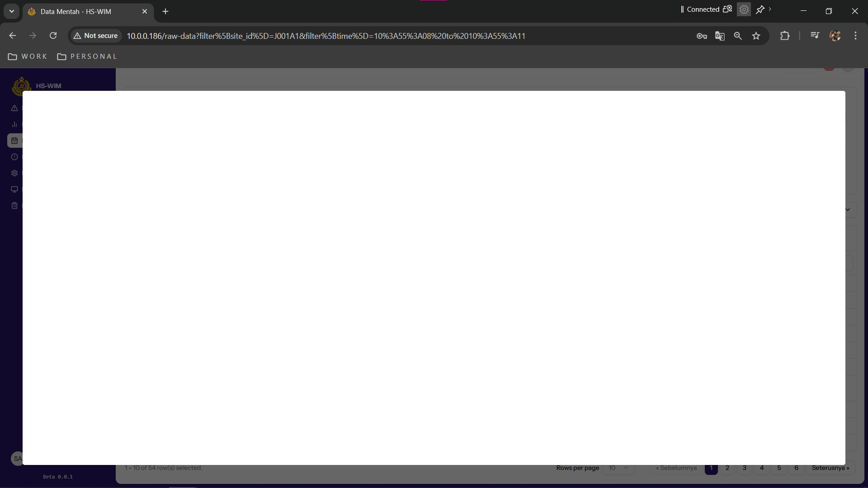Open the bar chart sidebar icon

tap(14, 124)
